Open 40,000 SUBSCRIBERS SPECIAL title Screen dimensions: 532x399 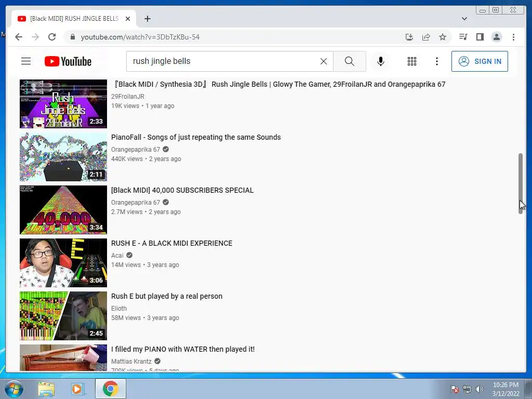tap(182, 190)
